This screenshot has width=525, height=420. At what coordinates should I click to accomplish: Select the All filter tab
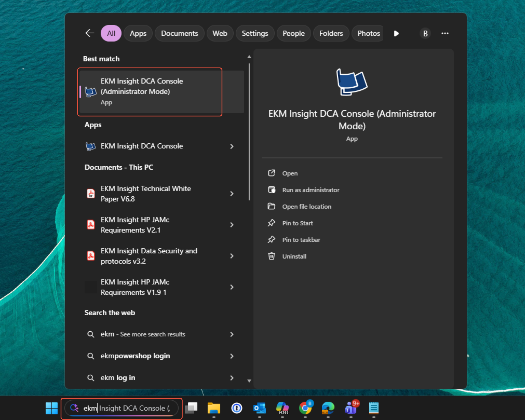tap(111, 33)
